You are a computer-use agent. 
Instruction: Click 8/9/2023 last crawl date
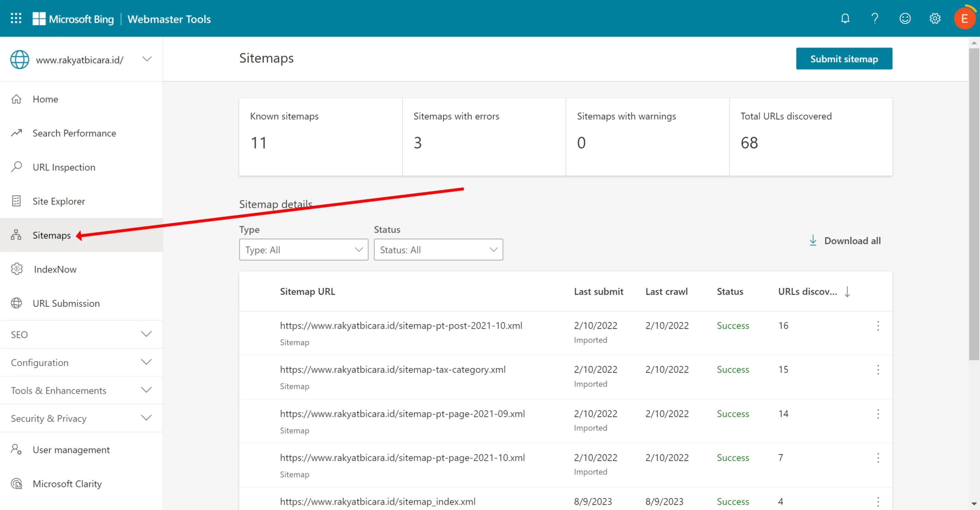pyautogui.click(x=664, y=501)
